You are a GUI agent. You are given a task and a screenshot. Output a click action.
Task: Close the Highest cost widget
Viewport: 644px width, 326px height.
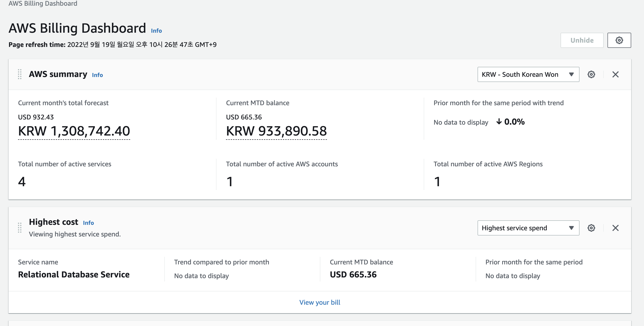coord(615,228)
